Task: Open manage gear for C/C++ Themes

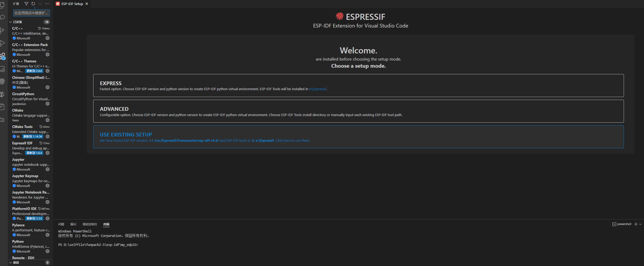Action: 48,71
